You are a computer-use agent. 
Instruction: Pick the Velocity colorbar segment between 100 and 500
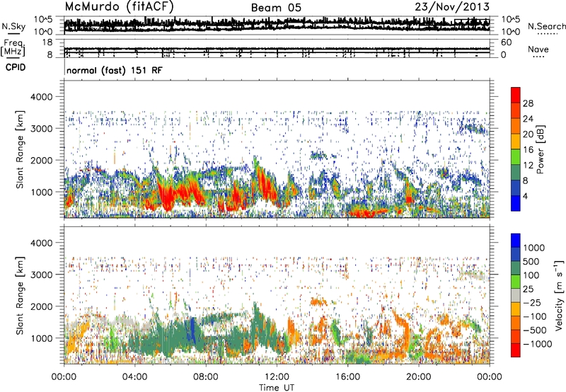point(516,268)
